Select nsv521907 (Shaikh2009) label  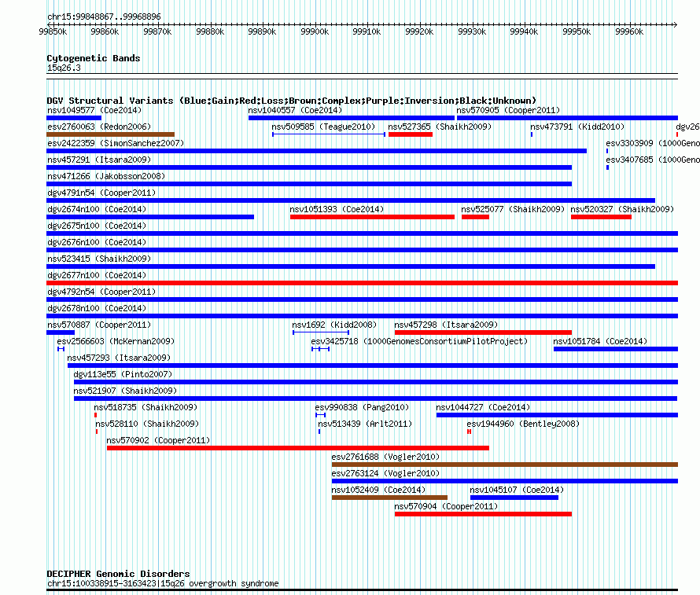[x=125, y=391]
